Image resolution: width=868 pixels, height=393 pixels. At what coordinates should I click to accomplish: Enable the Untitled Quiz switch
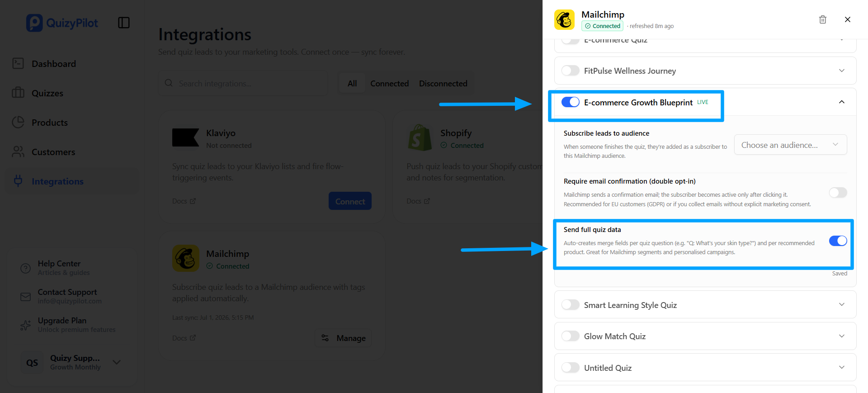(571, 368)
